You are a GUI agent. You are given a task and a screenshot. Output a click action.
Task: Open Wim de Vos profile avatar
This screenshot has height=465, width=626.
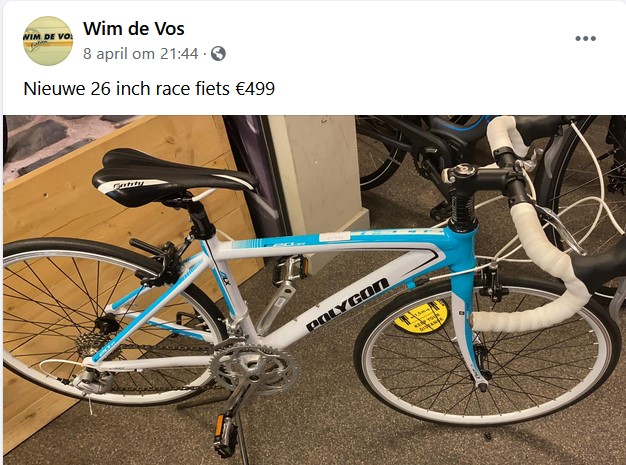pos(48,41)
